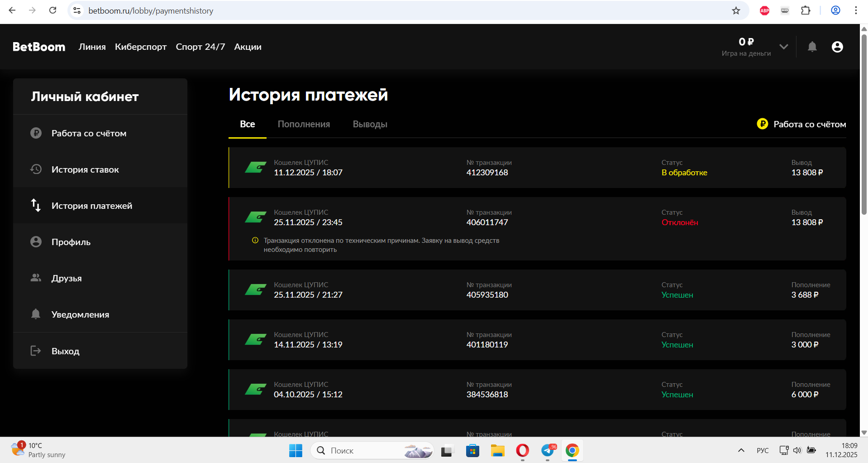Viewport: 868px width, 463px height.
Task: Switch to the Выводы tab
Action: click(370, 124)
